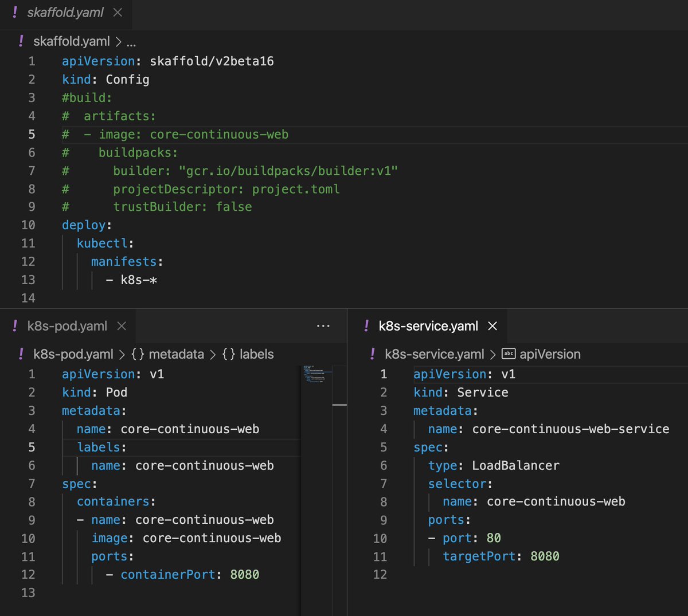Click the braces icon before metadata breadcrumb
688x616 pixels.
(138, 354)
